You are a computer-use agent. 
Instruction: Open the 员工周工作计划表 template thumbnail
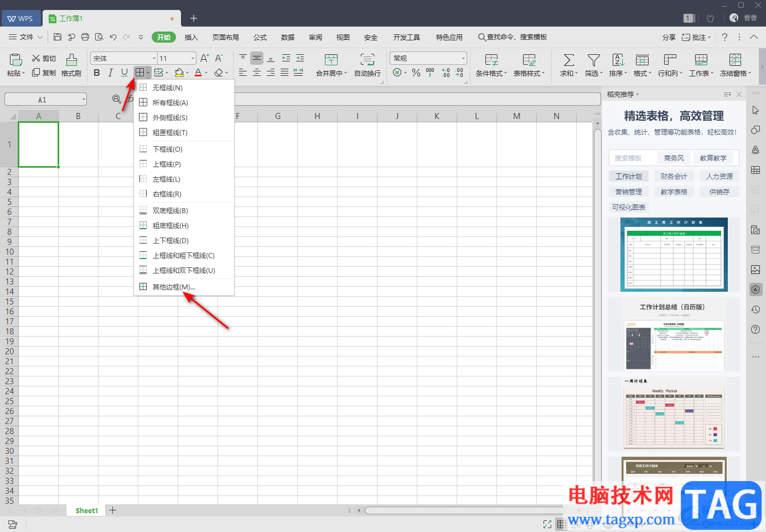pyautogui.click(x=674, y=254)
